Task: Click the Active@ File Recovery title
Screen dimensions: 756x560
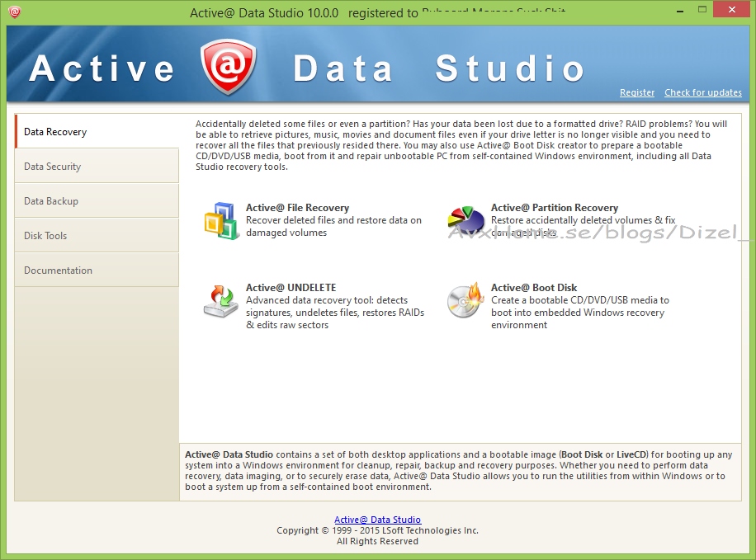Action: [297, 208]
